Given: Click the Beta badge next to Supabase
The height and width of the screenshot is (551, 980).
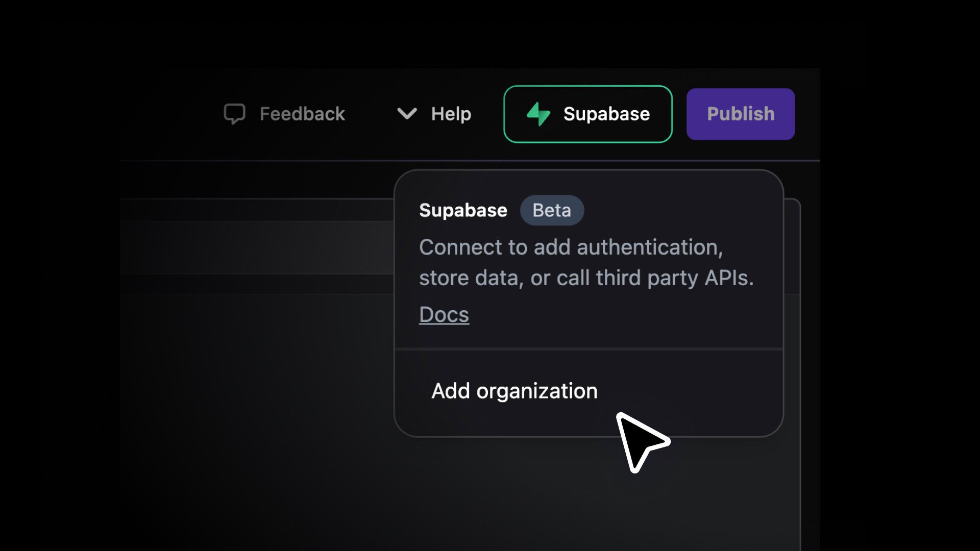Looking at the screenshot, I should point(552,210).
